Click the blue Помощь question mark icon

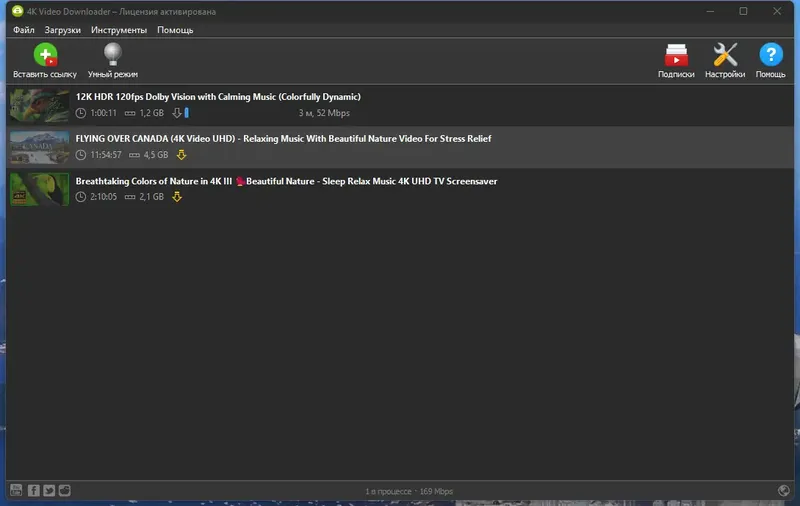770,54
